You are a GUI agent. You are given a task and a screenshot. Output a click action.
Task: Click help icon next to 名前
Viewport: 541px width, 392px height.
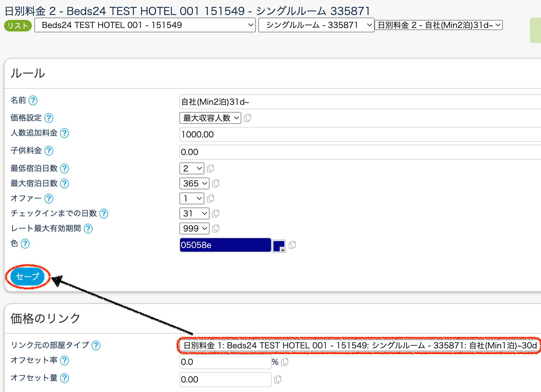(33, 100)
